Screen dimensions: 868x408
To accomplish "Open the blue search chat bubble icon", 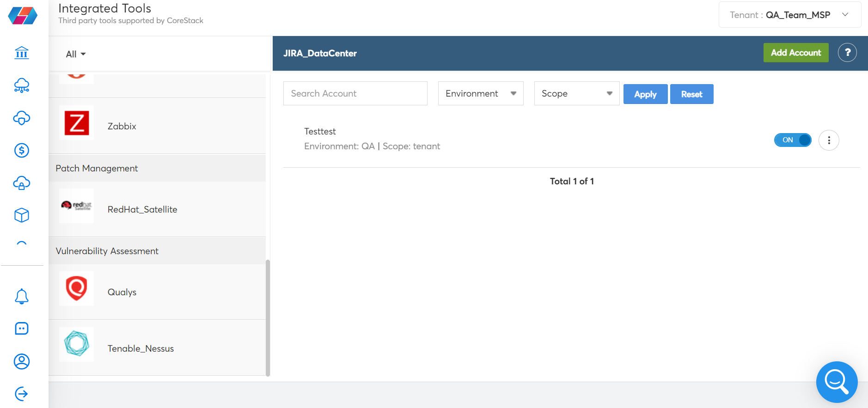I will (837, 382).
